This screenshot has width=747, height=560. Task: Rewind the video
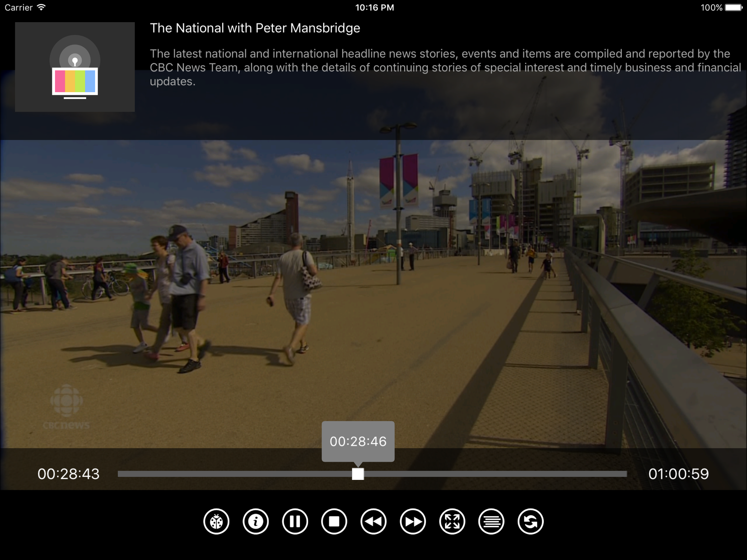tap(373, 521)
